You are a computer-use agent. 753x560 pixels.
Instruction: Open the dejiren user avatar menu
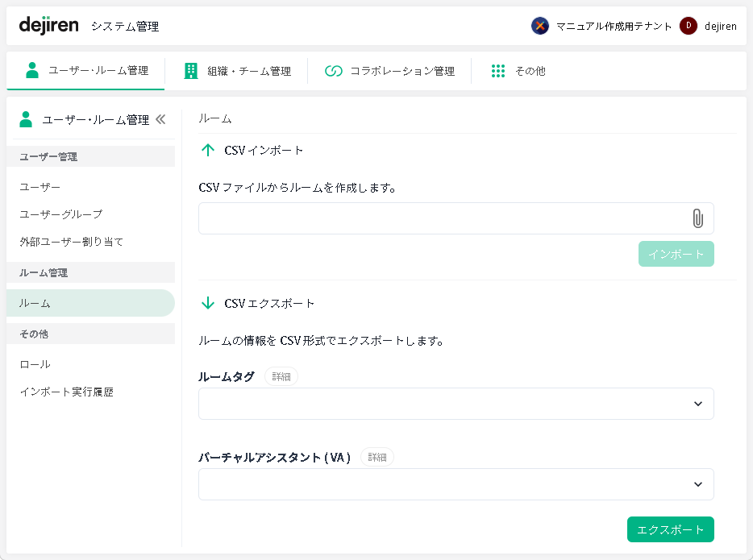pyautogui.click(x=688, y=26)
